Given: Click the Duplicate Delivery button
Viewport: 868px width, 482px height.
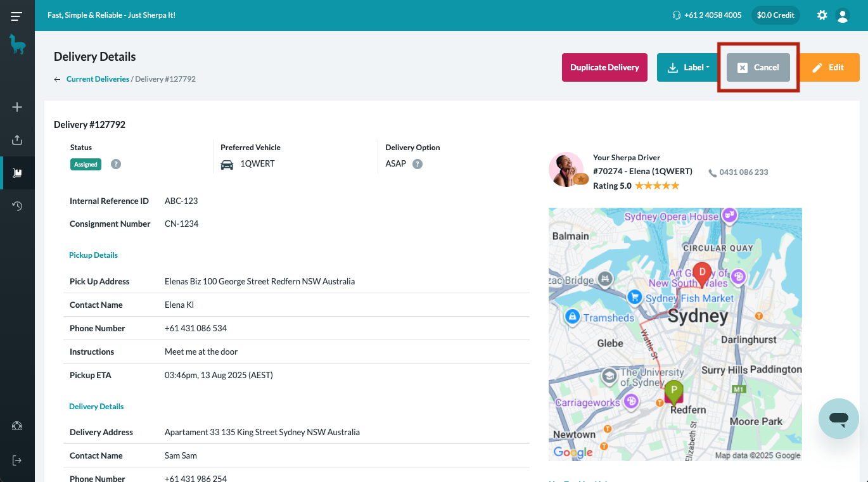Looking at the screenshot, I should [x=604, y=68].
